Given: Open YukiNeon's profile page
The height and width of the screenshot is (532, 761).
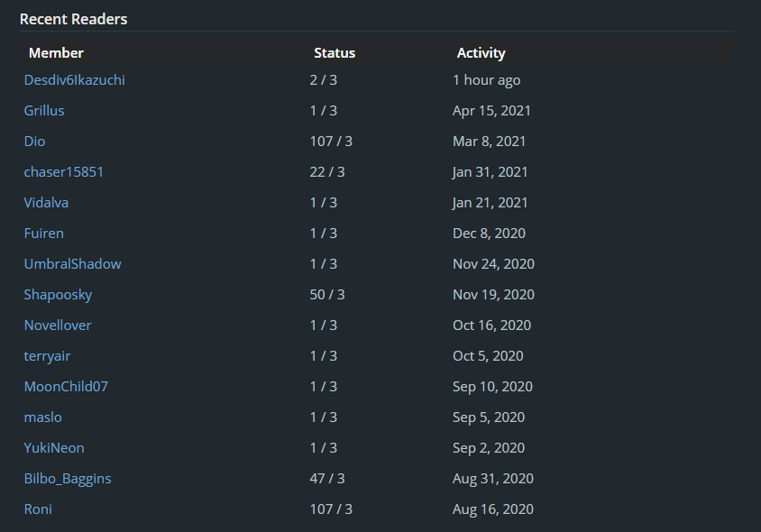Looking at the screenshot, I should click(x=54, y=448).
